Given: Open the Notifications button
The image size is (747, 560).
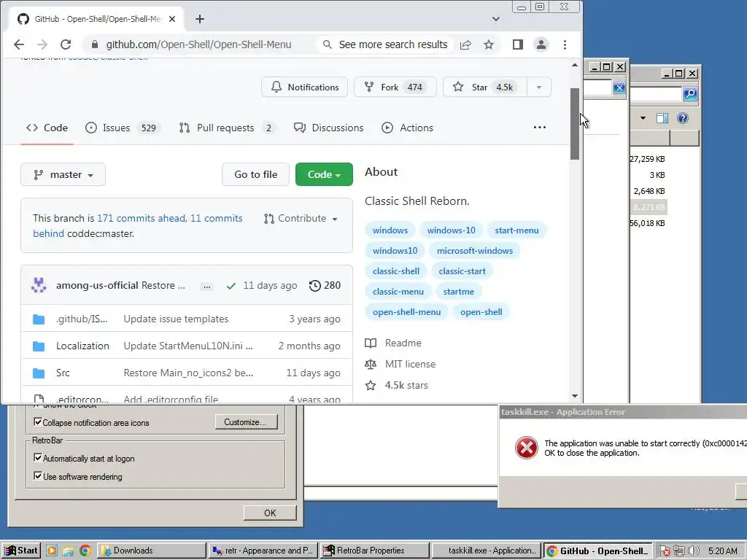Looking at the screenshot, I should (x=305, y=87).
